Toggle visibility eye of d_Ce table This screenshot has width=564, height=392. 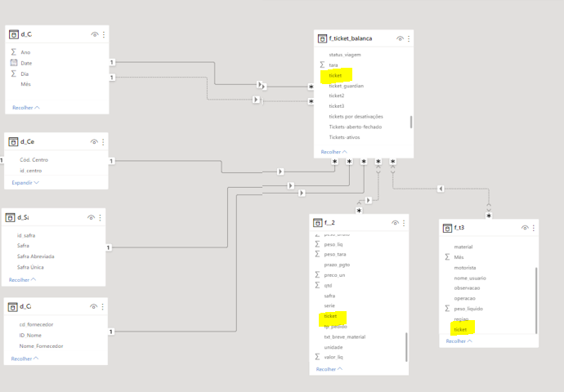pyautogui.click(x=94, y=142)
